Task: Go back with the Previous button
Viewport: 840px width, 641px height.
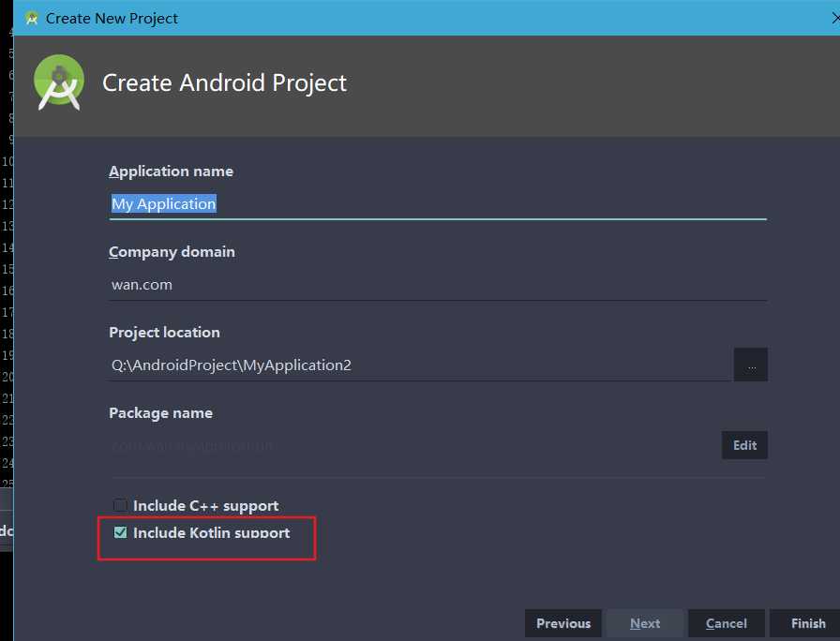Action: tap(563, 623)
